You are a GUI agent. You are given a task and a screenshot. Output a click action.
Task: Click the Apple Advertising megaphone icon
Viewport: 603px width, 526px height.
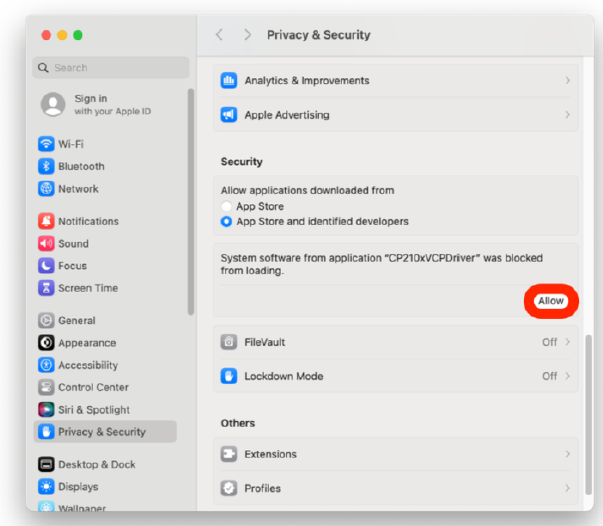(229, 115)
